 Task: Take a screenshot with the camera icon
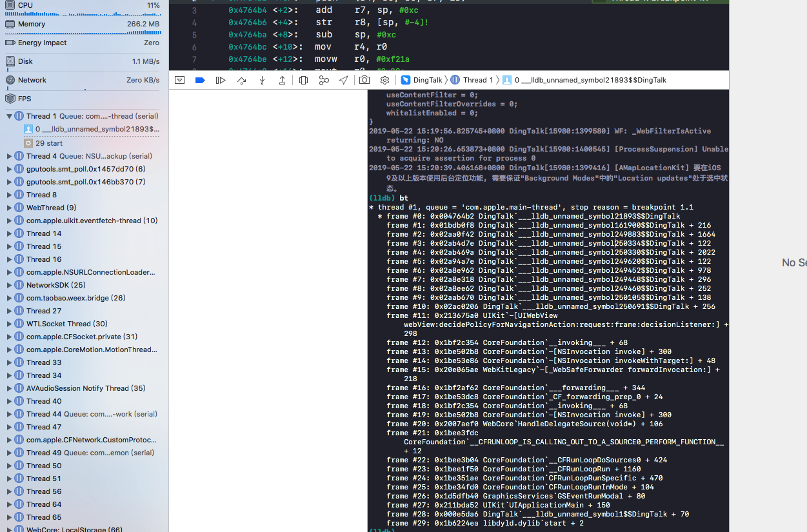tap(364, 80)
